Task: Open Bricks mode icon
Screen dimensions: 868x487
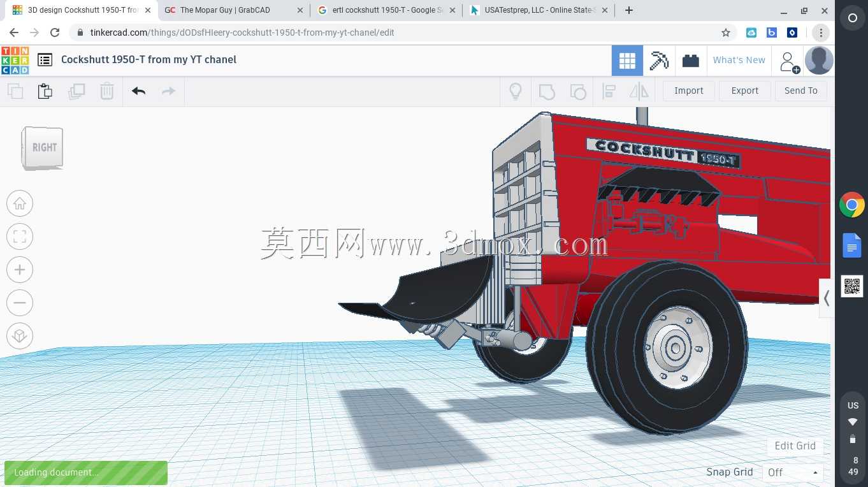Action: 690,61
